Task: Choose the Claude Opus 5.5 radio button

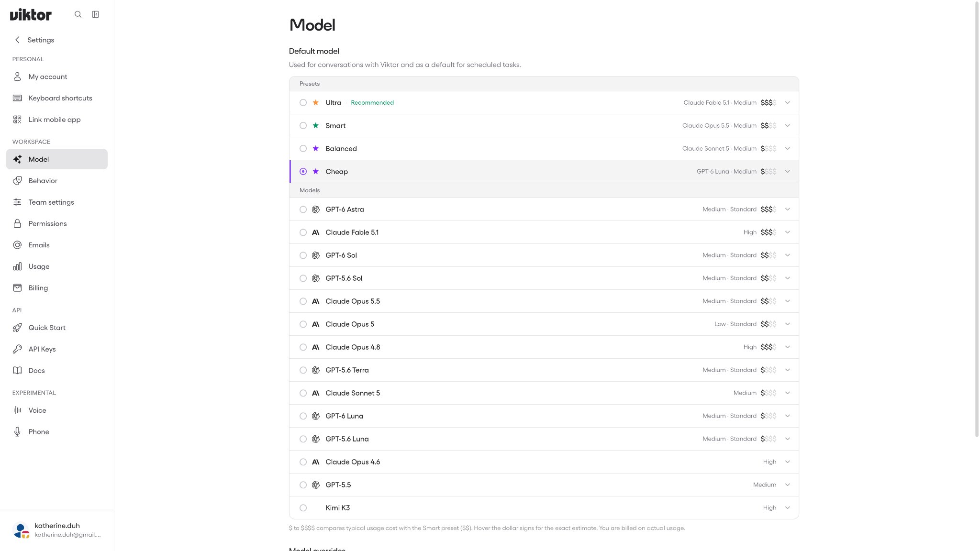Action: click(x=303, y=301)
